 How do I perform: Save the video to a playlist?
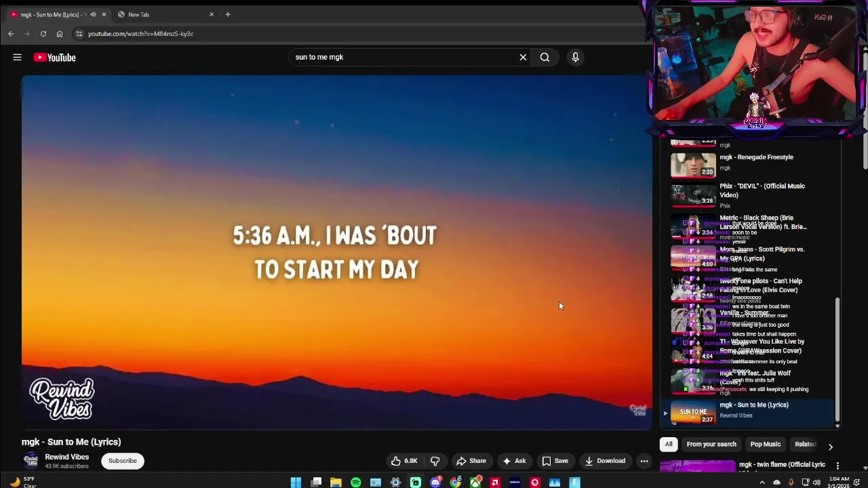click(x=555, y=461)
